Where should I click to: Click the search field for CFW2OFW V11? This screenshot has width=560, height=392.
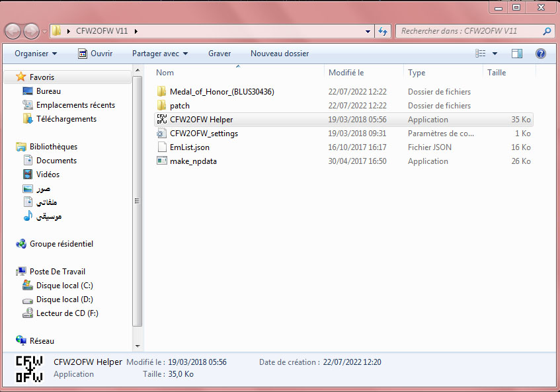point(469,31)
